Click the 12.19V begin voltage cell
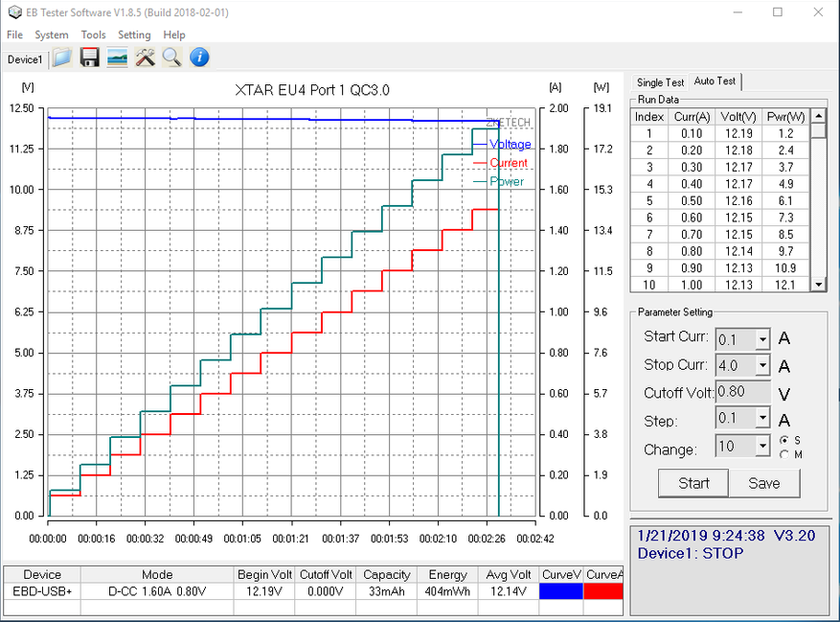 coord(264,591)
